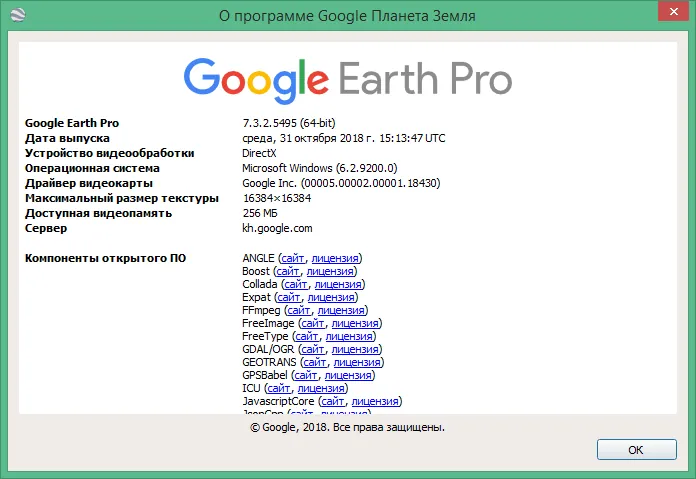Click the Компоненты открытого ПО label
This screenshot has height=479, width=696.
click(x=105, y=258)
